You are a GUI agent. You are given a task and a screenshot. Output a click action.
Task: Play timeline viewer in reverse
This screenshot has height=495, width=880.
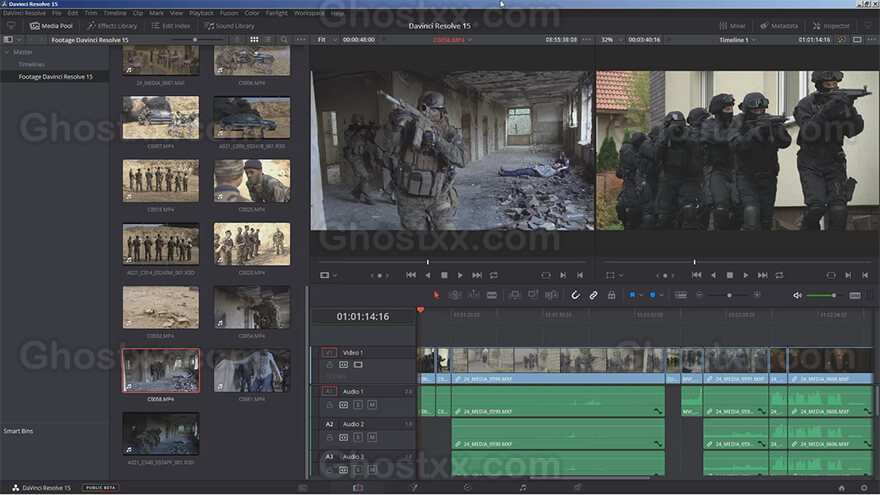point(713,275)
